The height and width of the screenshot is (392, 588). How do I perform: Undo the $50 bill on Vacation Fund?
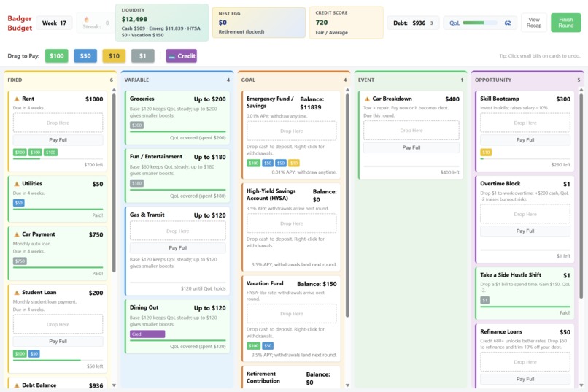tap(268, 346)
